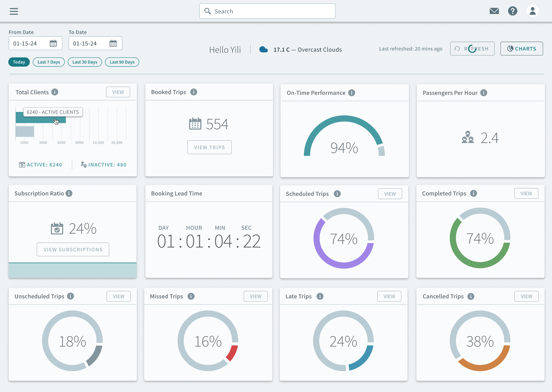This screenshot has width=552, height=392.
Task: Open the messages envelope icon
Action: [x=494, y=11]
